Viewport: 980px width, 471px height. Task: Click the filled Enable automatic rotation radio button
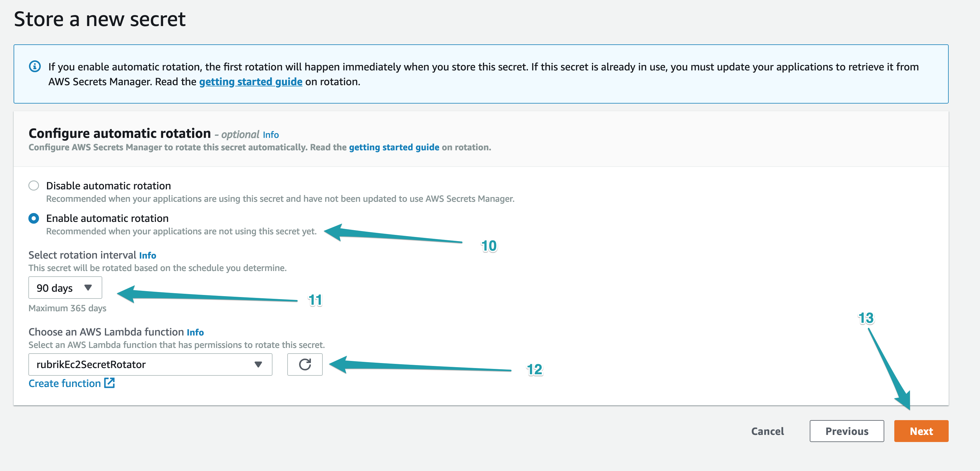pos(34,218)
